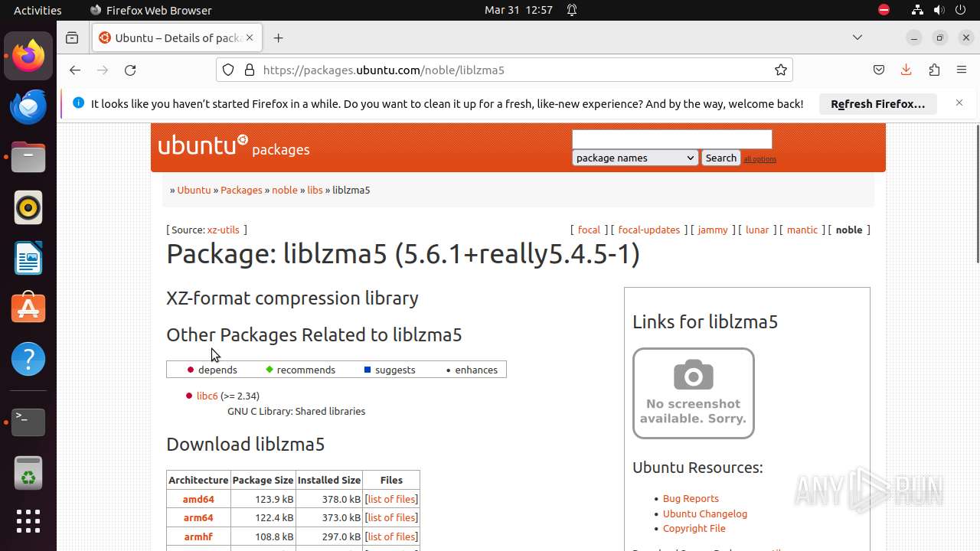Follow the libs breadcrumb link

[x=315, y=190]
